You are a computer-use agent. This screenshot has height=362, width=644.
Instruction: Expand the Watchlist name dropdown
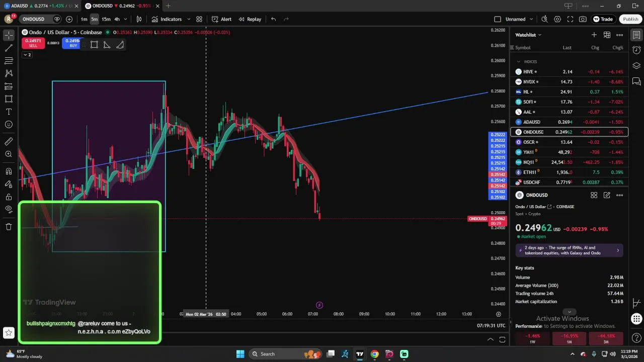528,35
